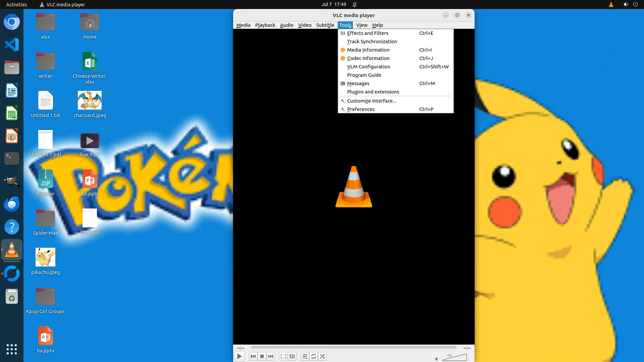Open Customize Interface menu entry

click(x=372, y=101)
